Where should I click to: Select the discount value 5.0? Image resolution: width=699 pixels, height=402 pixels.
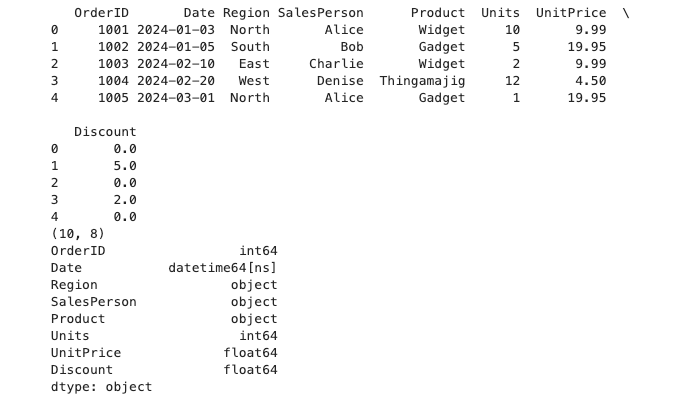(x=125, y=166)
